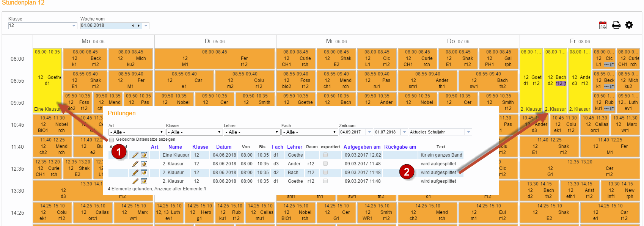Screen dimensions: 644x226
Task: Open Wednesday 08:00 lesson CH1 with Curie
Action: (296, 58)
